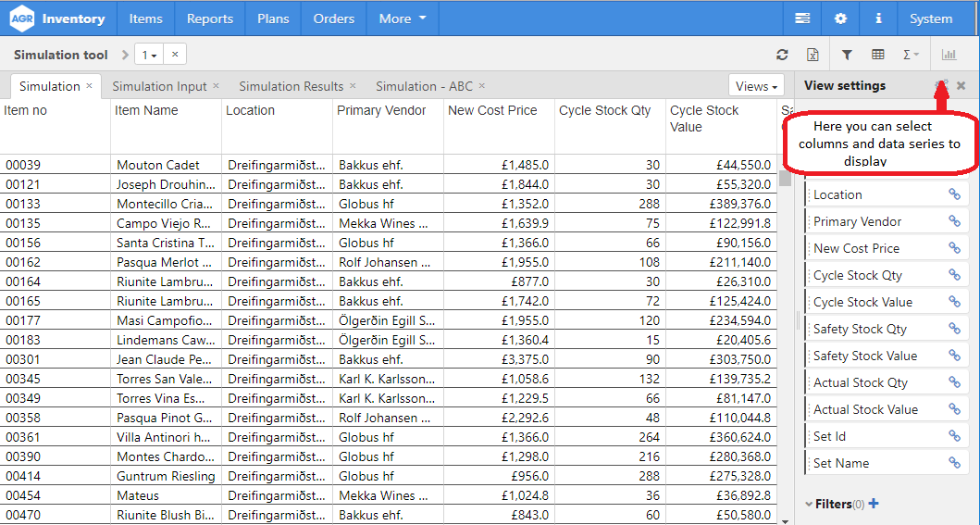Open the Reports menu
Screen dimensions: 980x525
point(210,19)
